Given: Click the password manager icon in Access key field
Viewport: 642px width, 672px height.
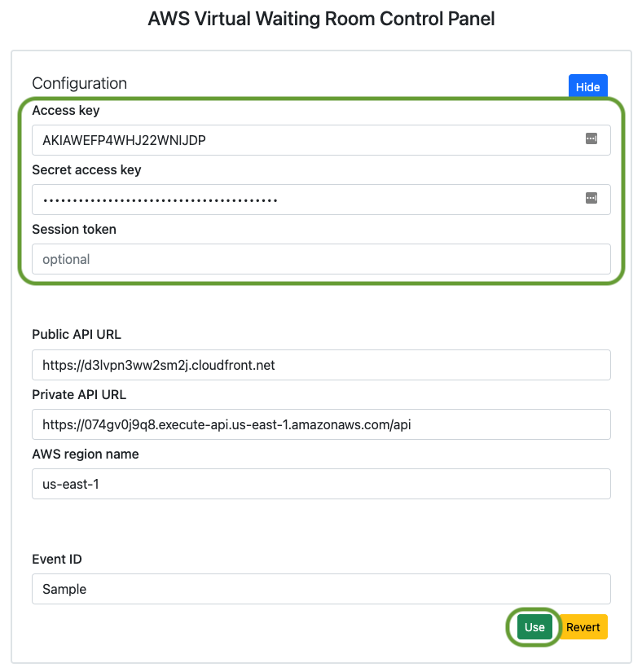Looking at the screenshot, I should pyautogui.click(x=591, y=138).
